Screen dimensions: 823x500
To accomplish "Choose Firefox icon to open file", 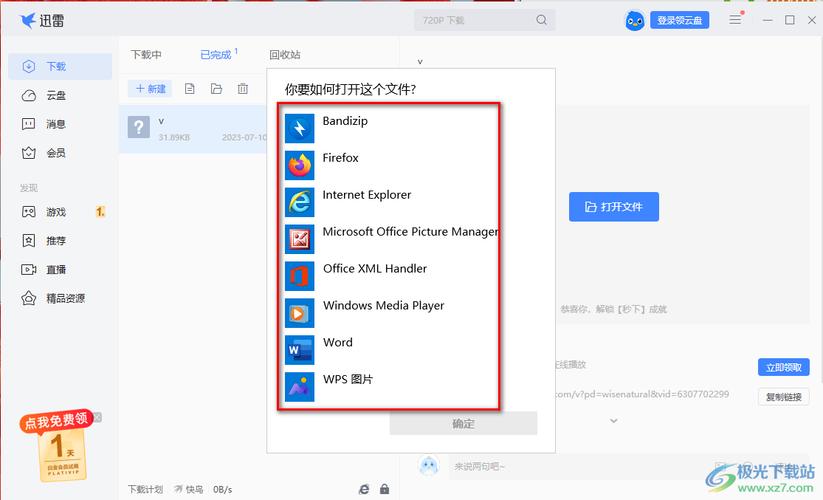I will click(300, 165).
